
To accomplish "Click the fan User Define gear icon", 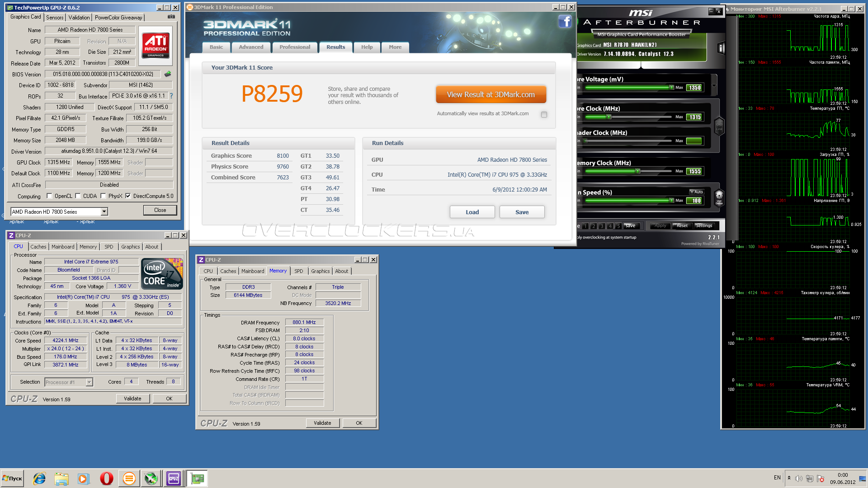I will tap(719, 197).
